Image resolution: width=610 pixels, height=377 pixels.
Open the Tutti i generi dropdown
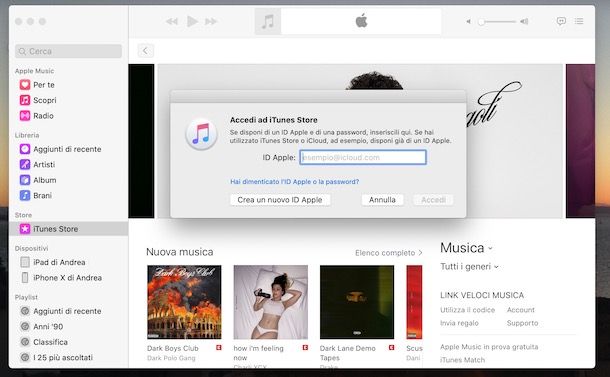[x=469, y=267]
